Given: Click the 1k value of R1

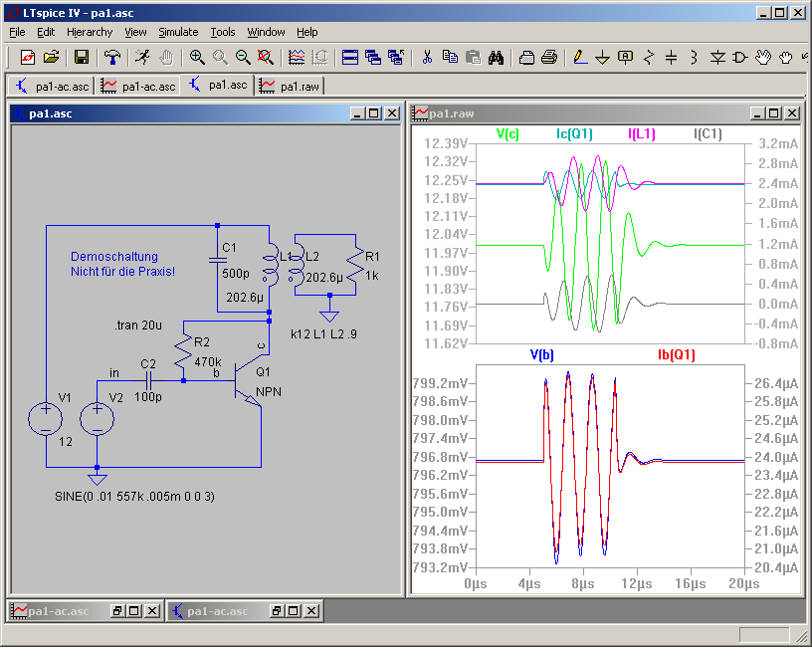Looking at the screenshot, I should pos(372,276).
